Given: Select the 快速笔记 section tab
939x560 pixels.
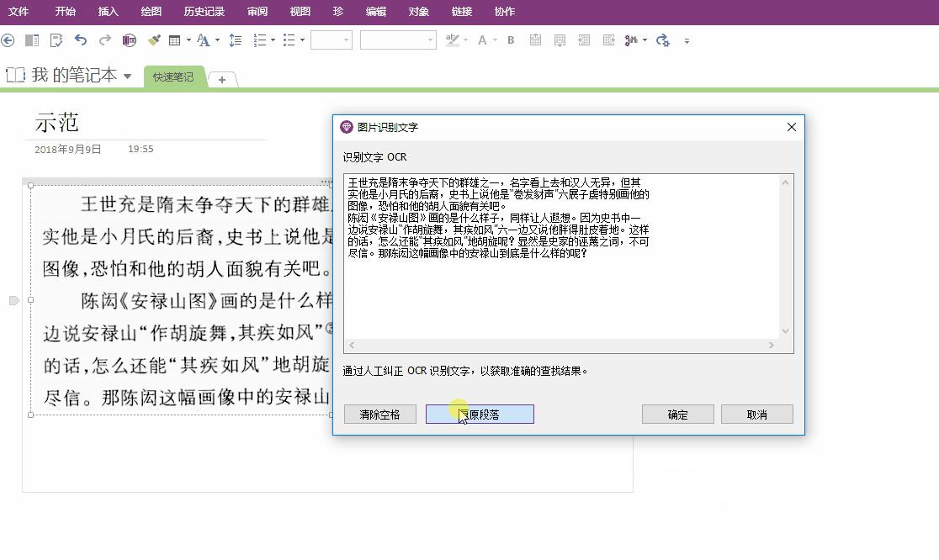Looking at the screenshot, I should point(173,77).
